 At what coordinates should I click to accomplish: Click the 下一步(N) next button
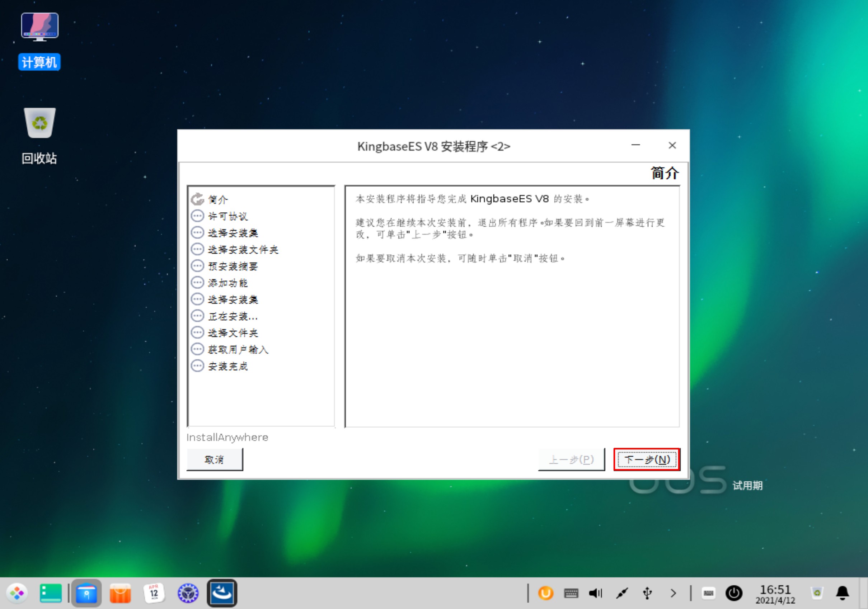pyautogui.click(x=647, y=459)
